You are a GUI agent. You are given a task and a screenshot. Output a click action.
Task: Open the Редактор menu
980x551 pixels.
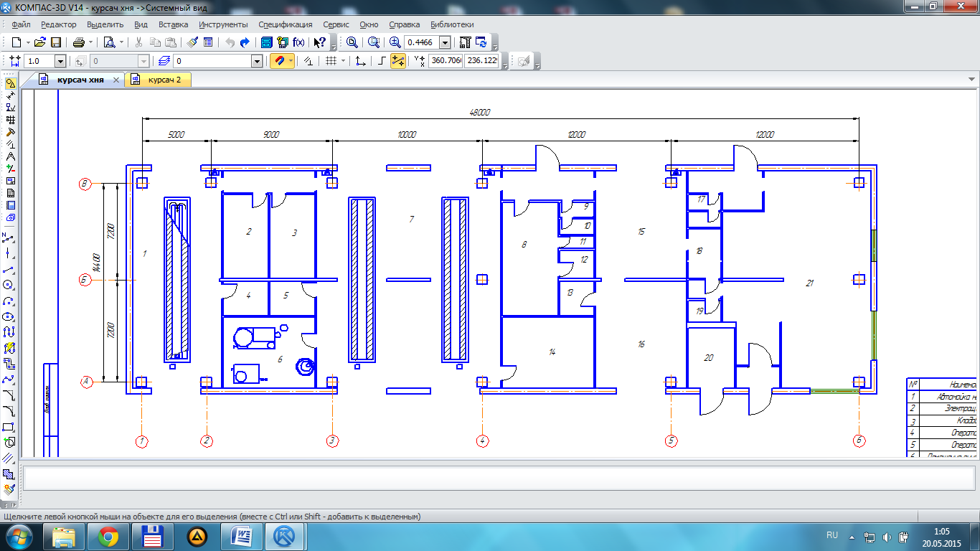tap(58, 24)
